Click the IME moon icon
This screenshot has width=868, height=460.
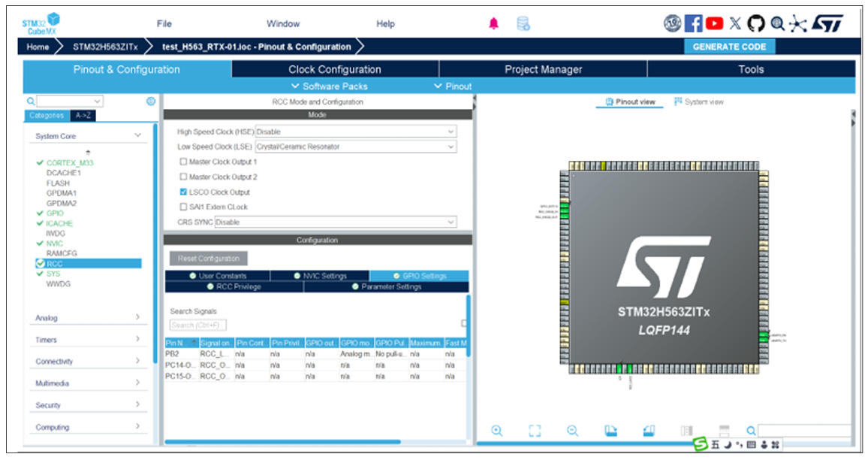pyautogui.click(x=728, y=444)
